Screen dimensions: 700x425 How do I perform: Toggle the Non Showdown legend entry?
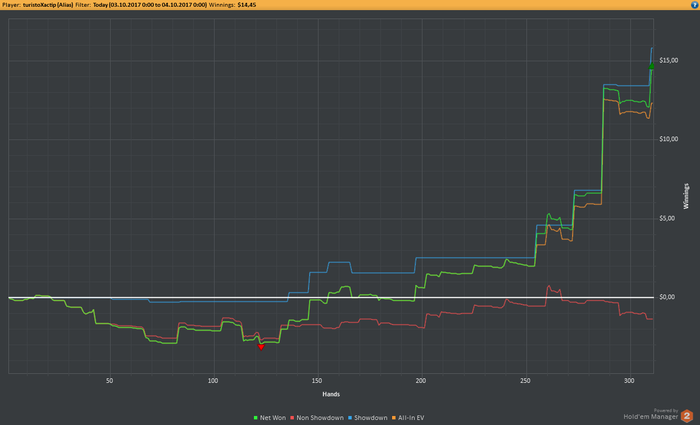coord(317,418)
